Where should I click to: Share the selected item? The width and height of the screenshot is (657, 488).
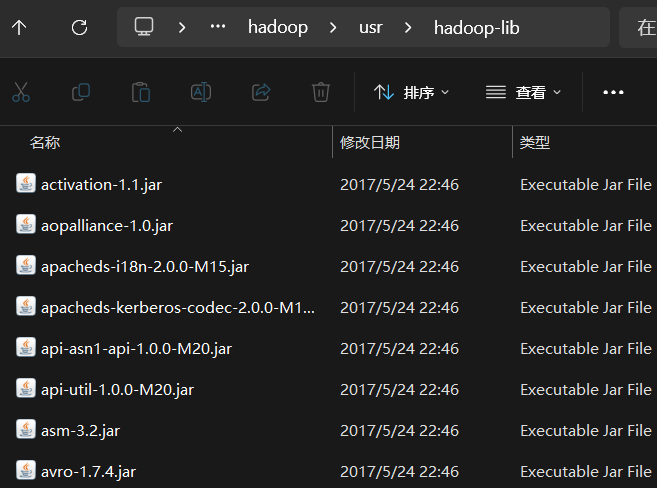coord(261,92)
